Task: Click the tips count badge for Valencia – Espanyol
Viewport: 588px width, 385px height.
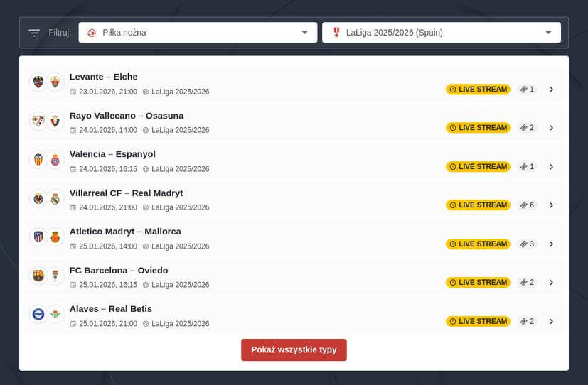Action: pos(527,167)
